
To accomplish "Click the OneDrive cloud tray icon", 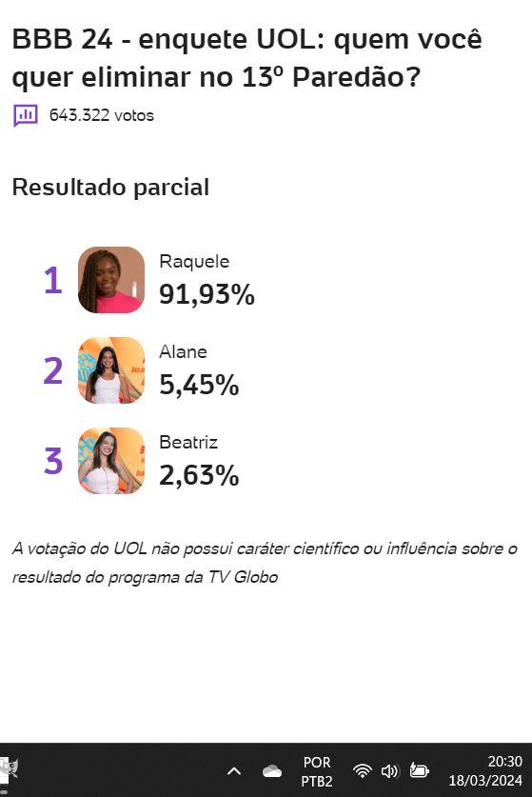I will 272,771.
